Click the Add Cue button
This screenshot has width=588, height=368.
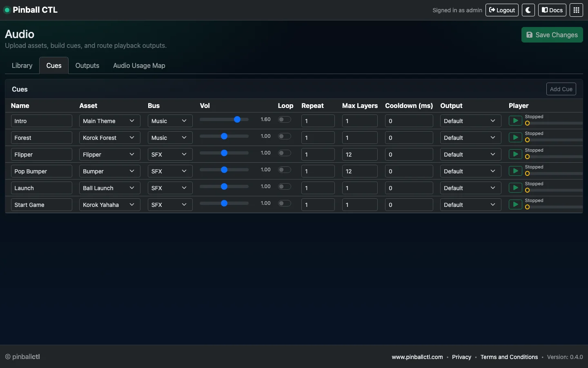pos(561,89)
